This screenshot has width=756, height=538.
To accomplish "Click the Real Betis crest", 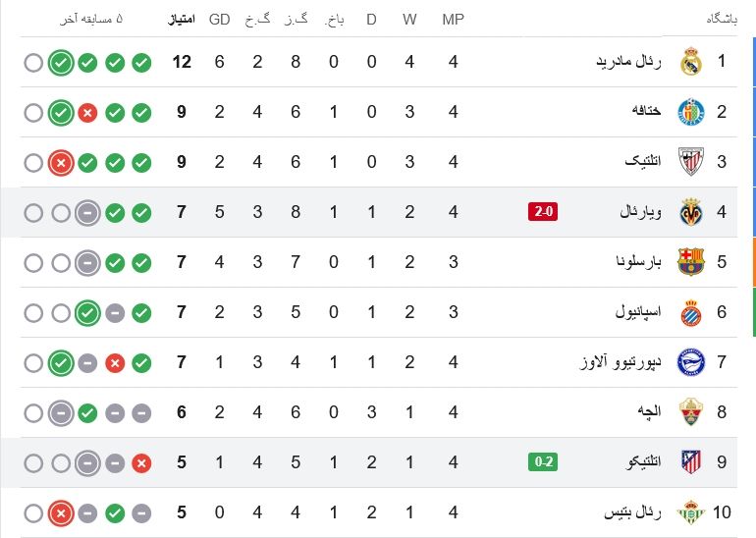I will 691,511.
